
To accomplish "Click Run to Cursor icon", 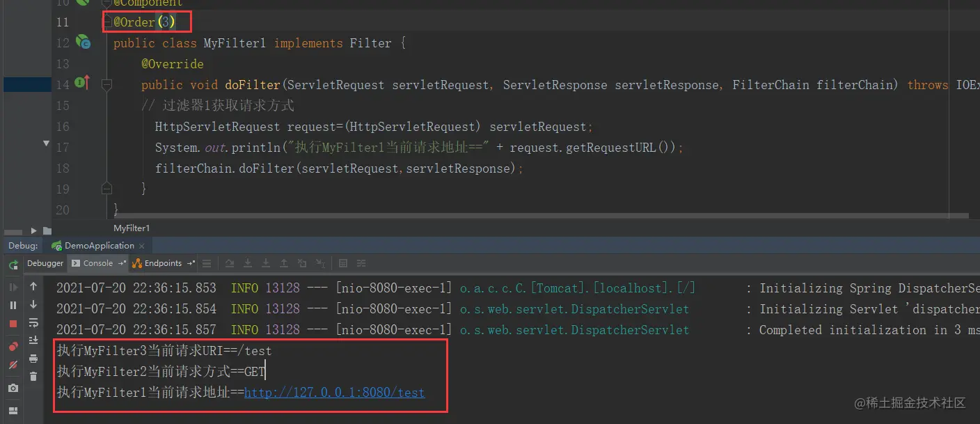I will (x=320, y=264).
